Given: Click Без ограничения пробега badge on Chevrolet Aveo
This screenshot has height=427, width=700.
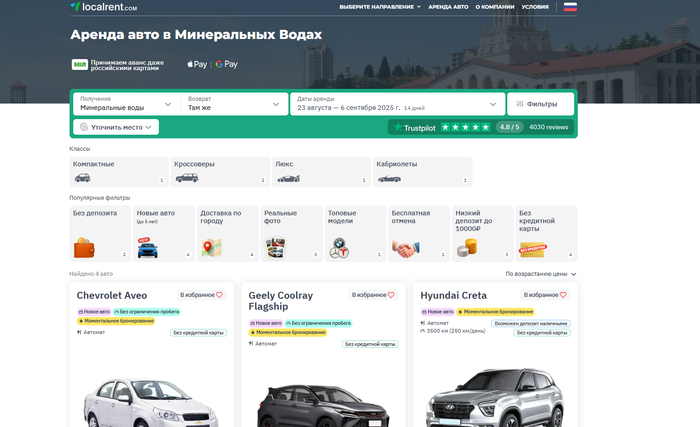Looking at the screenshot, I should (x=146, y=312).
